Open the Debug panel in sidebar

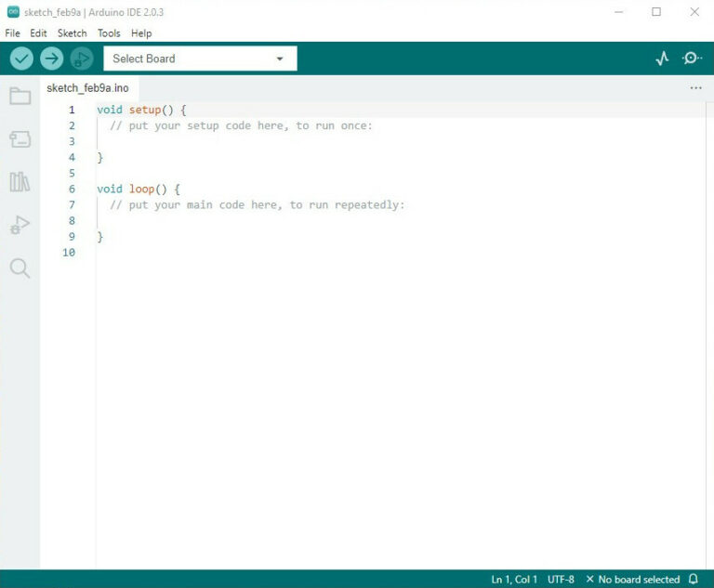click(20, 225)
